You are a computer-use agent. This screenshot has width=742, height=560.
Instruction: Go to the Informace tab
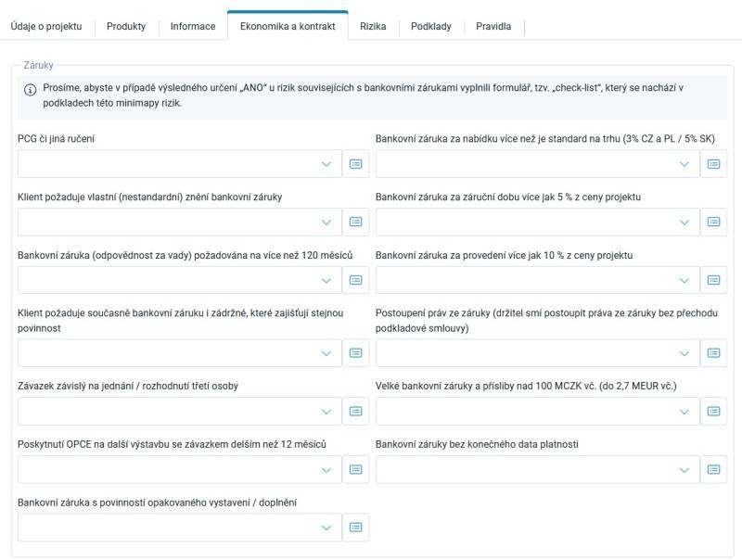pyautogui.click(x=193, y=27)
